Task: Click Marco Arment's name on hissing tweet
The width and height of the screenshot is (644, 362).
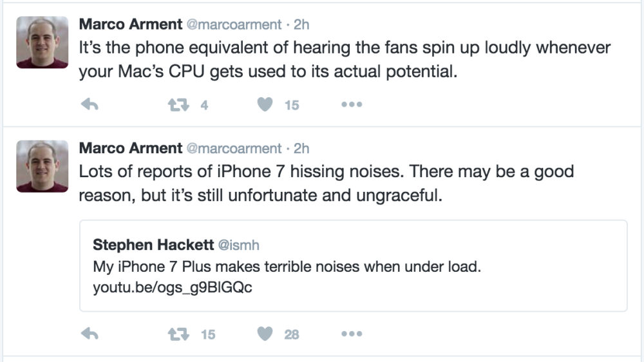Action: pyautogui.click(x=130, y=148)
